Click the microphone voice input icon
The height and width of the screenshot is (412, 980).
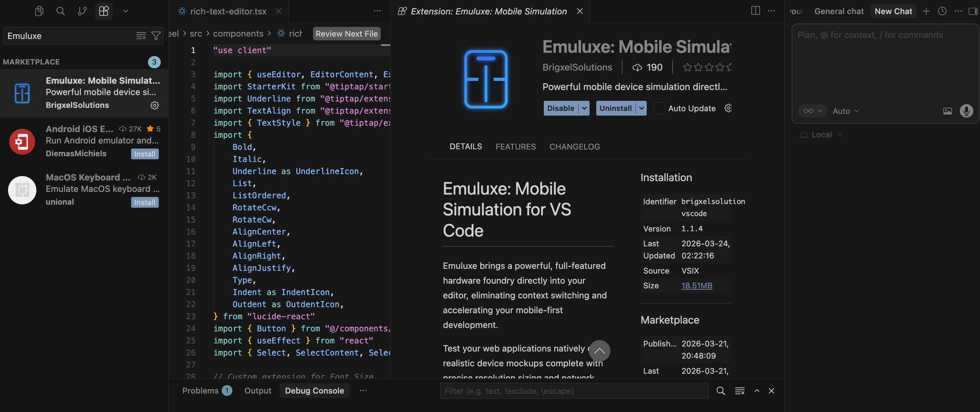point(966,111)
